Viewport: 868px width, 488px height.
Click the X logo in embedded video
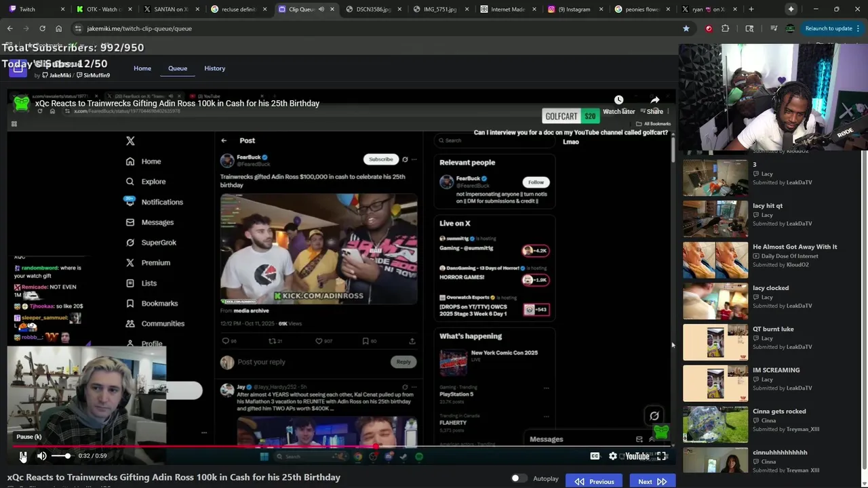130,141
